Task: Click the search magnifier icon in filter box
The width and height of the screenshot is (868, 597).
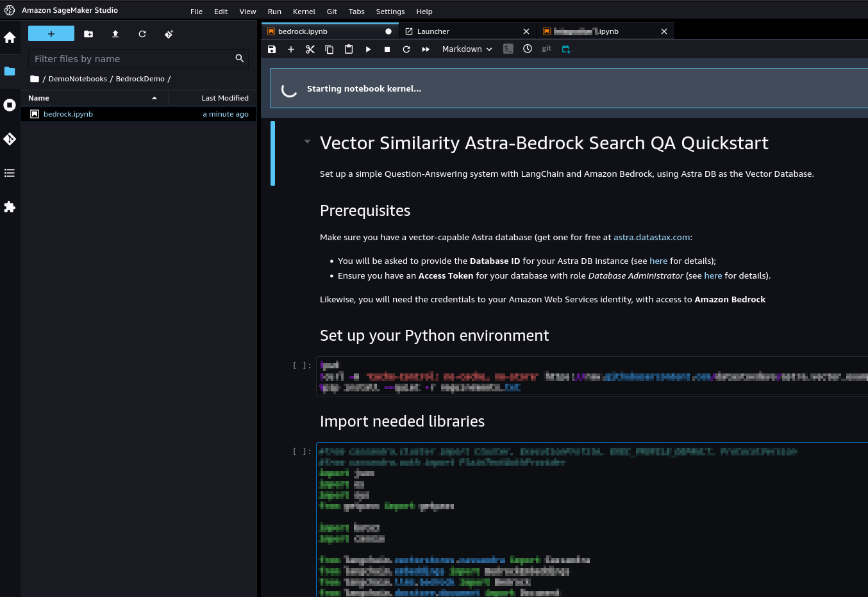Action: click(x=240, y=58)
